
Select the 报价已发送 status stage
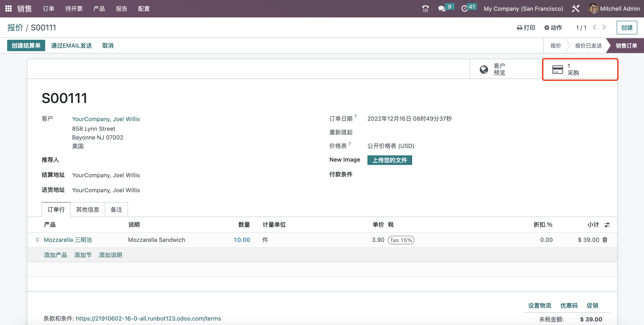[x=588, y=45]
